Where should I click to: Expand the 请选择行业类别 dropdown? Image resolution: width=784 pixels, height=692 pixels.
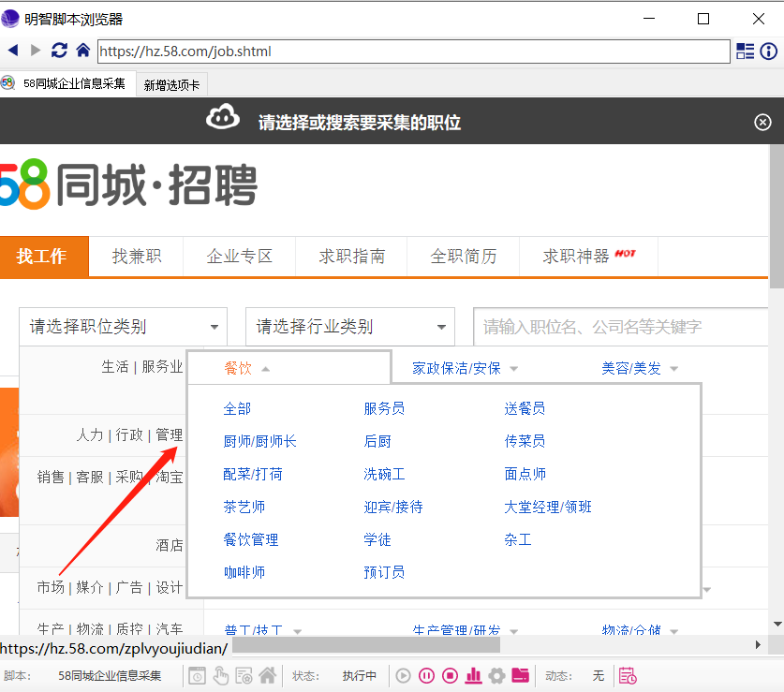[350, 327]
